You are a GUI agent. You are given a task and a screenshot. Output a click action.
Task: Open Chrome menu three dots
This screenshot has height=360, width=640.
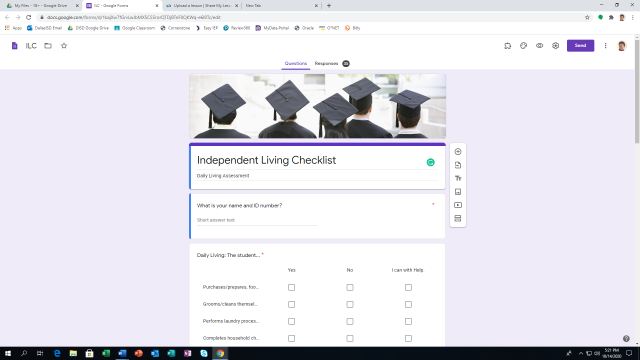tap(633, 17)
